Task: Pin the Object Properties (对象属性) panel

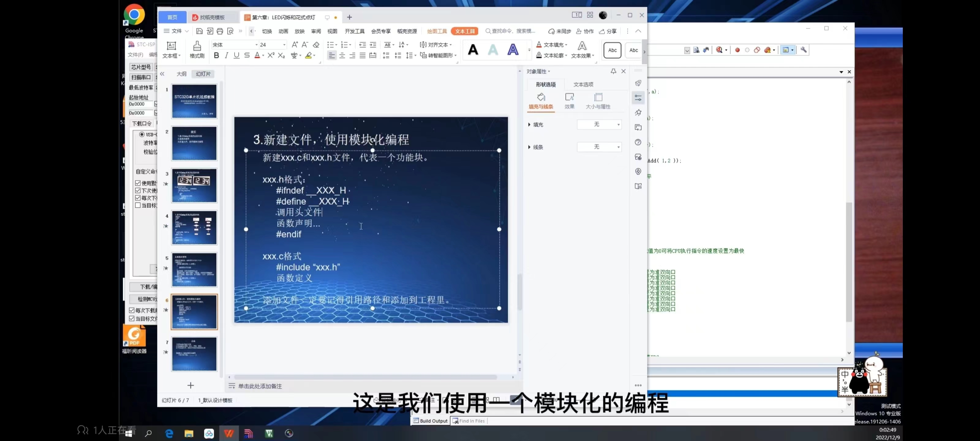Action: (x=613, y=71)
